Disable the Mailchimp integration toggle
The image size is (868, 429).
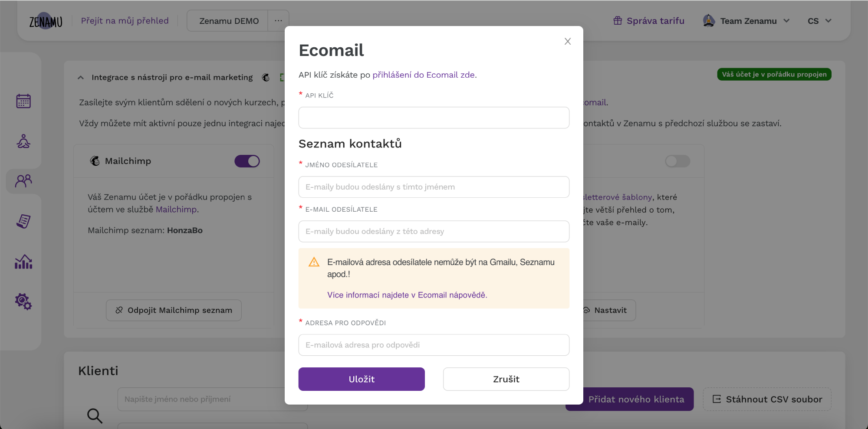[x=247, y=161]
